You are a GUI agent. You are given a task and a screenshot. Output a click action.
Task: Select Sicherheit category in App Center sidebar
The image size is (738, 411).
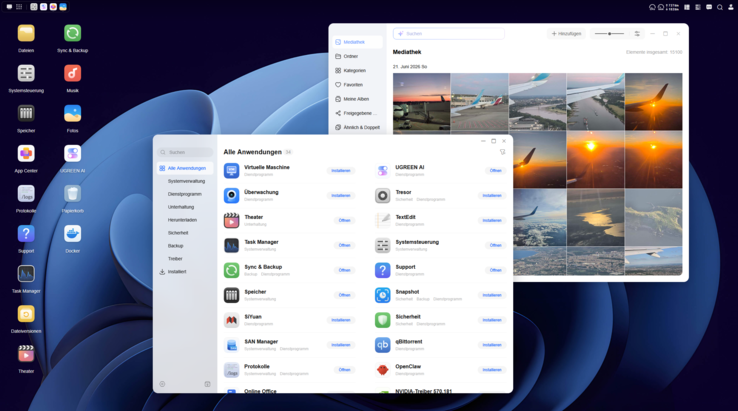tap(178, 233)
